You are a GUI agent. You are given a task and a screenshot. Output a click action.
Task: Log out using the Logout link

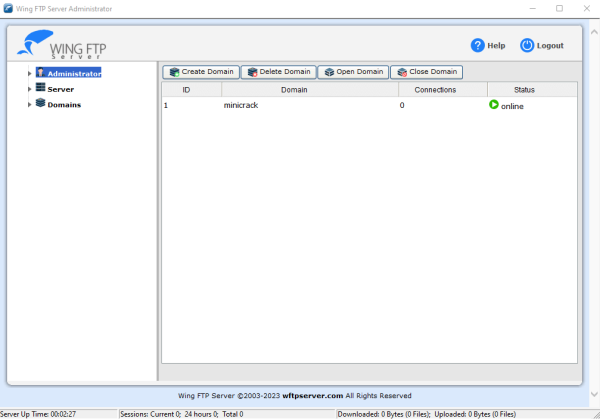click(x=550, y=46)
